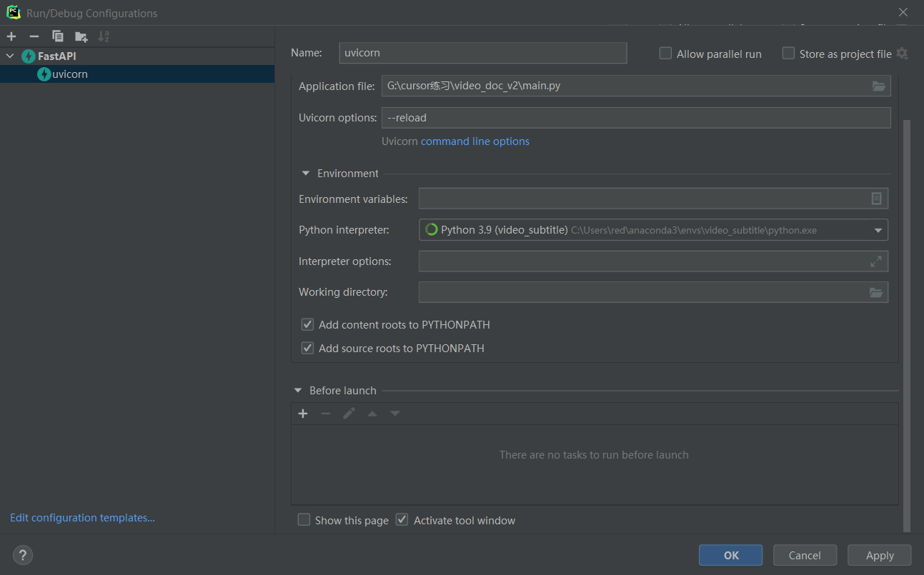Image resolution: width=924 pixels, height=575 pixels.
Task: Create a new folder for configurations
Action: tap(81, 36)
